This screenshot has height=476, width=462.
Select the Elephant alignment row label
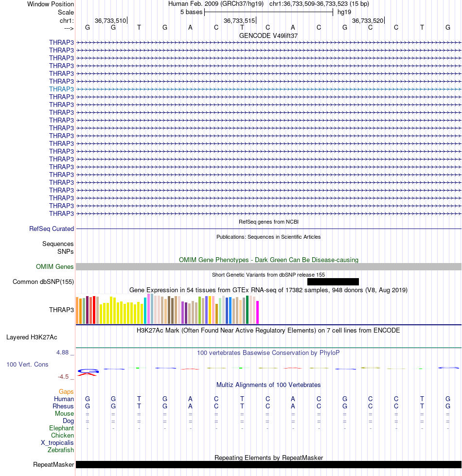click(61, 428)
